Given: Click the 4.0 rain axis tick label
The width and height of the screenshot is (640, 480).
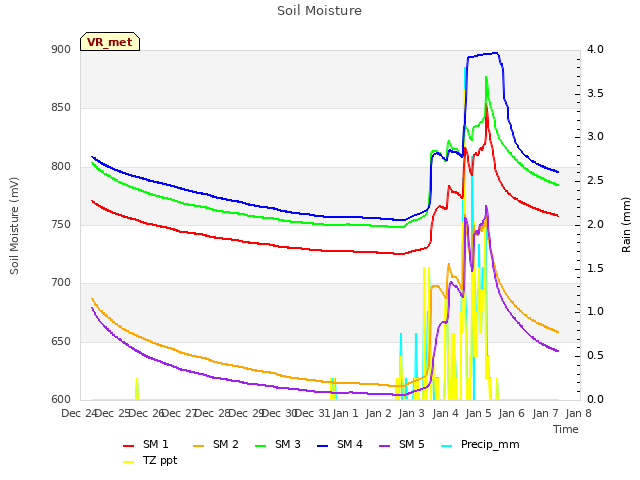Looking at the screenshot, I should pyautogui.click(x=595, y=49).
